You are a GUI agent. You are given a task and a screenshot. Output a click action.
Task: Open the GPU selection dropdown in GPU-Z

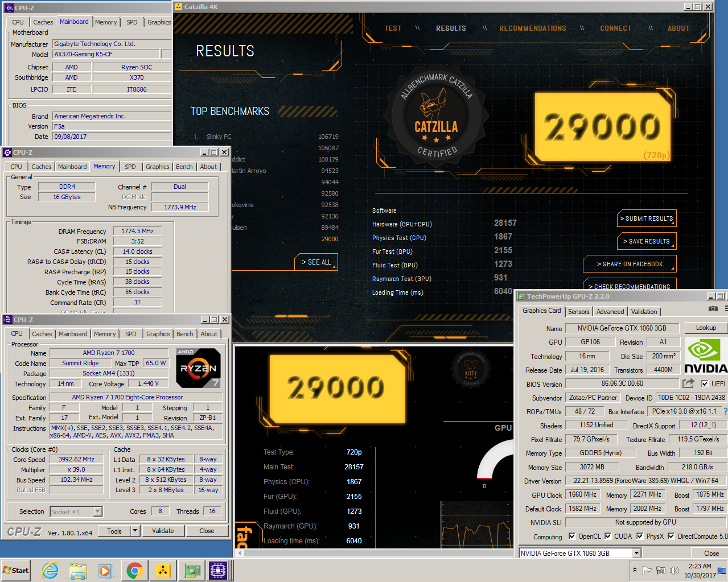(x=637, y=553)
